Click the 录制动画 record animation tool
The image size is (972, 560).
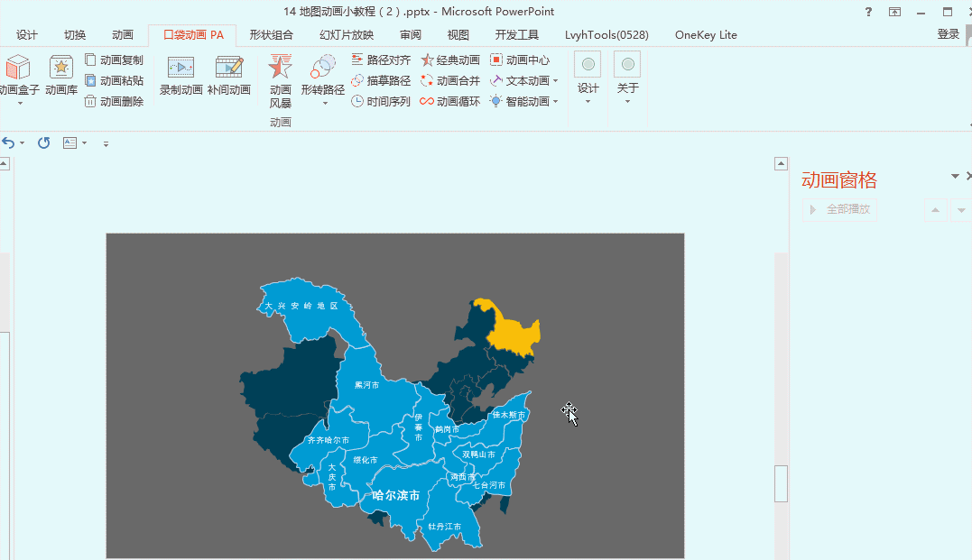tap(180, 78)
